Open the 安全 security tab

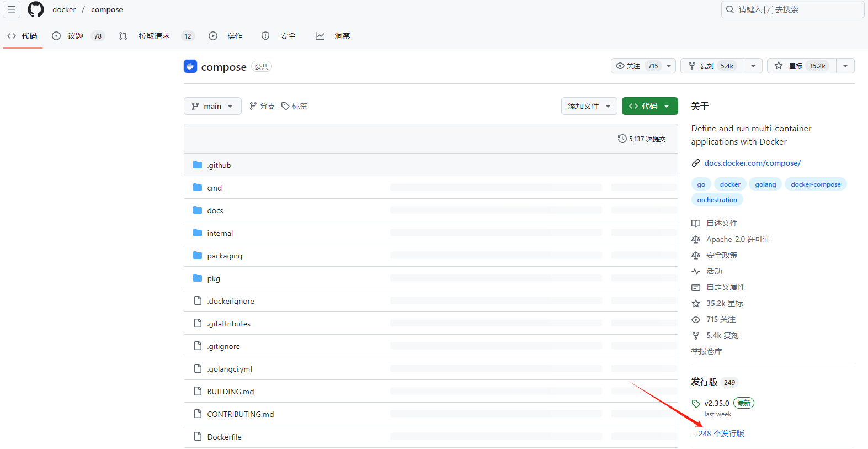(279, 36)
